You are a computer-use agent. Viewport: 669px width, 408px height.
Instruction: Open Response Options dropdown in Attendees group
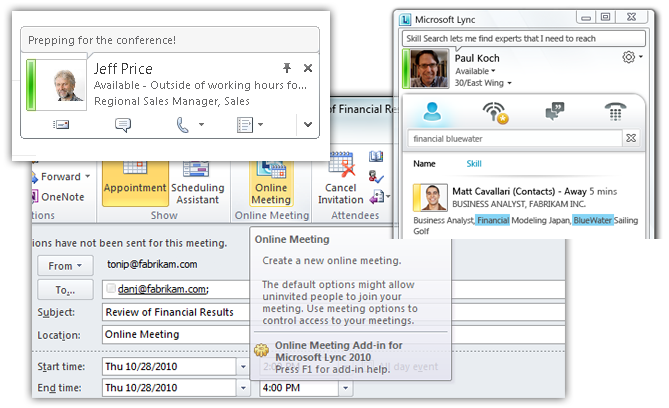coord(379,197)
